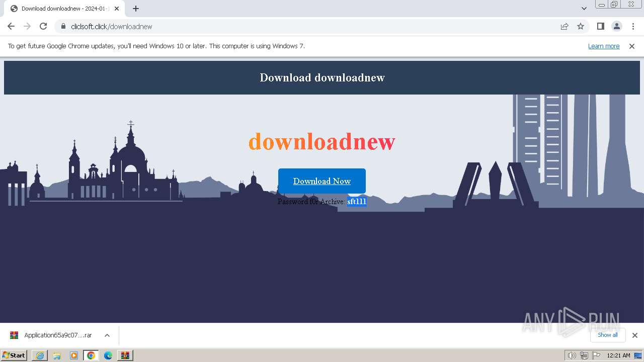Image resolution: width=644 pixels, height=362 pixels.
Task: Click the Download Now button
Action: coord(322,181)
